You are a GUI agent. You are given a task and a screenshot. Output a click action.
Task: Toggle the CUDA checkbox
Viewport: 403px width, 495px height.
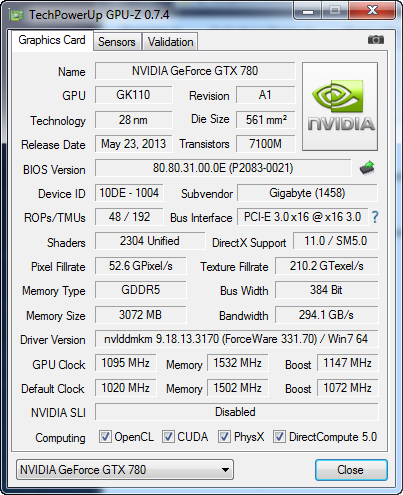(x=168, y=437)
